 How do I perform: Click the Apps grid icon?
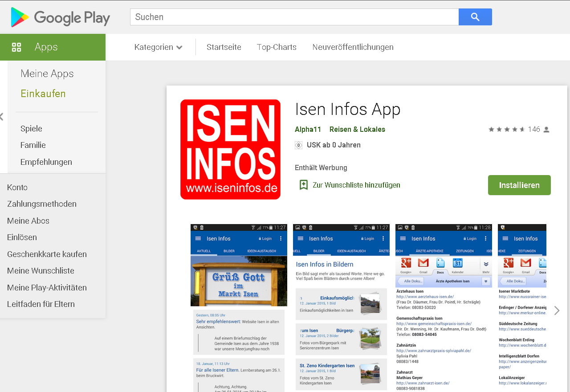click(x=16, y=47)
